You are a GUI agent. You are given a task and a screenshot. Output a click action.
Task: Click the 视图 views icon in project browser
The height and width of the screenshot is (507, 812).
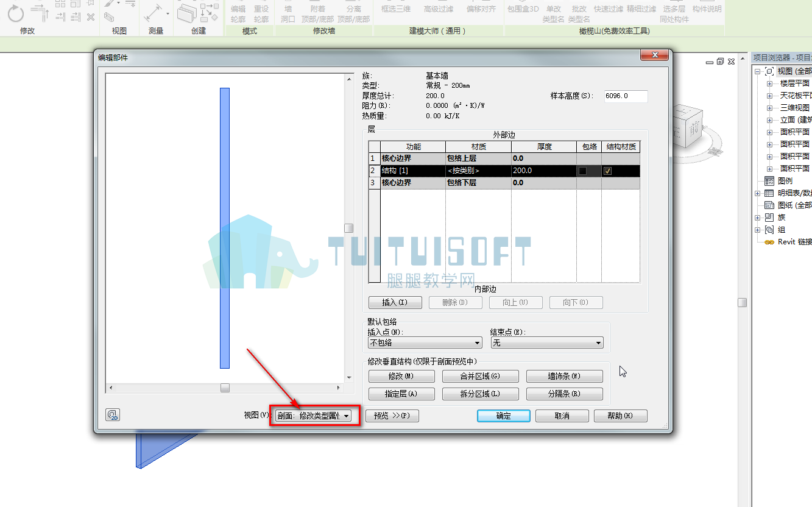pyautogui.click(x=770, y=71)
